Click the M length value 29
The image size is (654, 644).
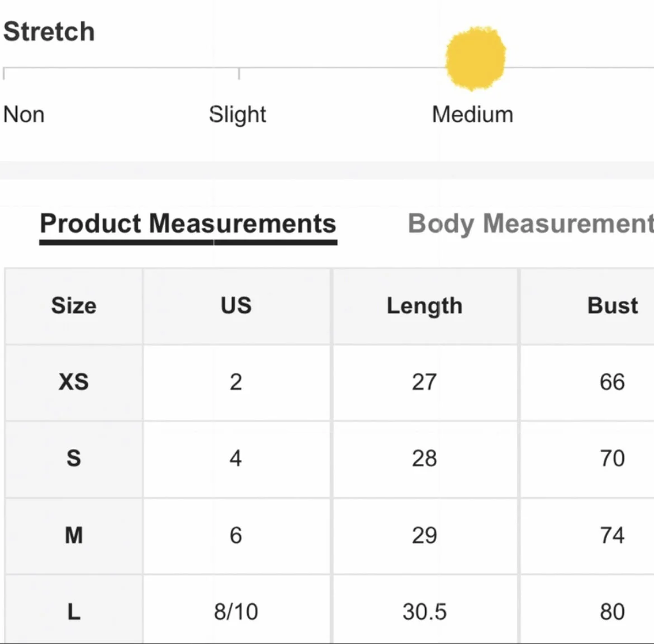click(425, 535)
